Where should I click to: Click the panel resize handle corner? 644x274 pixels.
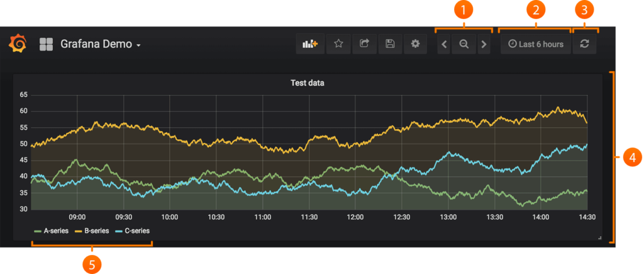599,238
